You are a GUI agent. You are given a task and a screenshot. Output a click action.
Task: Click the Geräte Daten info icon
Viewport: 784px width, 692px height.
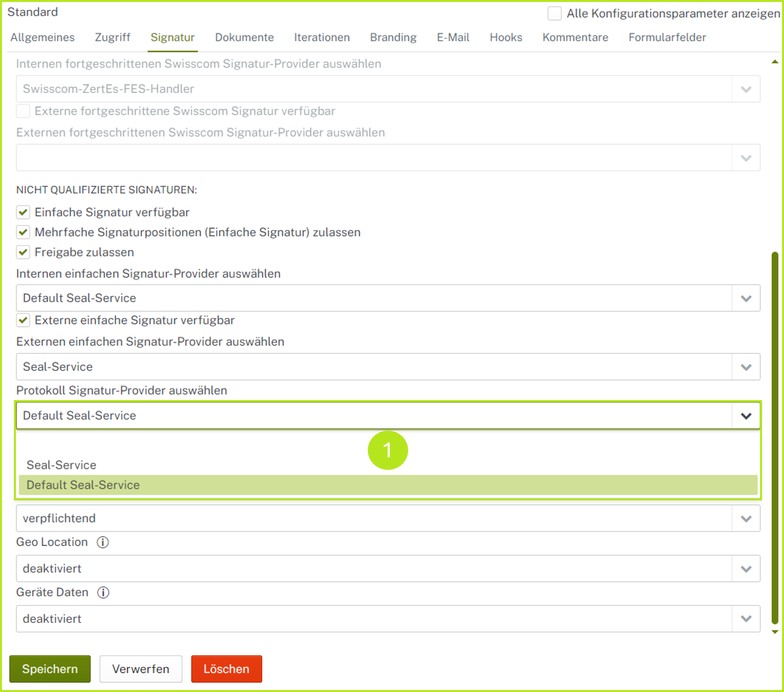click(103, 592)
